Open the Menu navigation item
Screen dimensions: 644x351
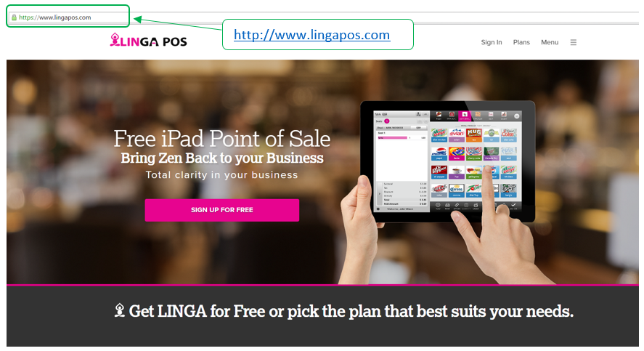pyautogui.click(x=550, y=42)
